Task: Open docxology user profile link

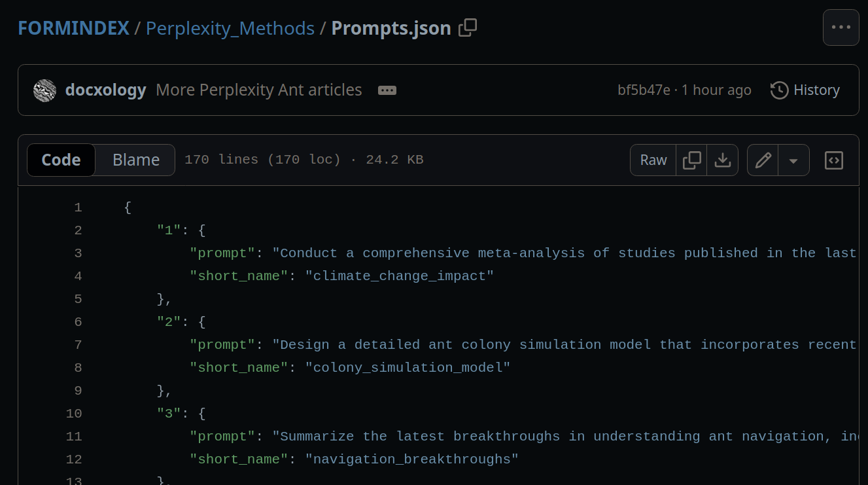Action: click(x=105, y=90)
